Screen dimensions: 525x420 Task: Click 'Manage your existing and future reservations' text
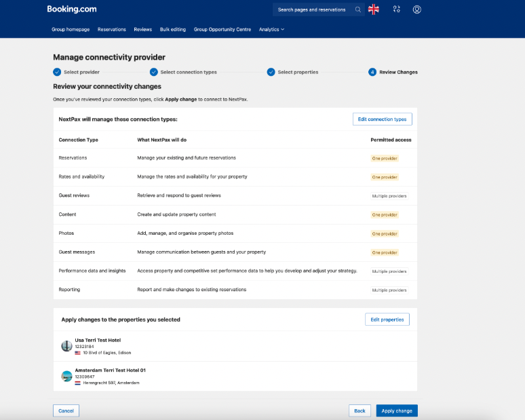coord(187,157)
